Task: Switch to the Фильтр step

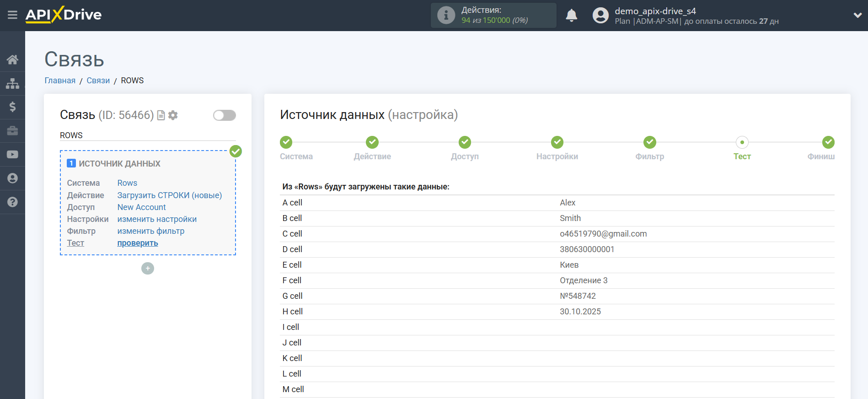Action: pos(649,142)
